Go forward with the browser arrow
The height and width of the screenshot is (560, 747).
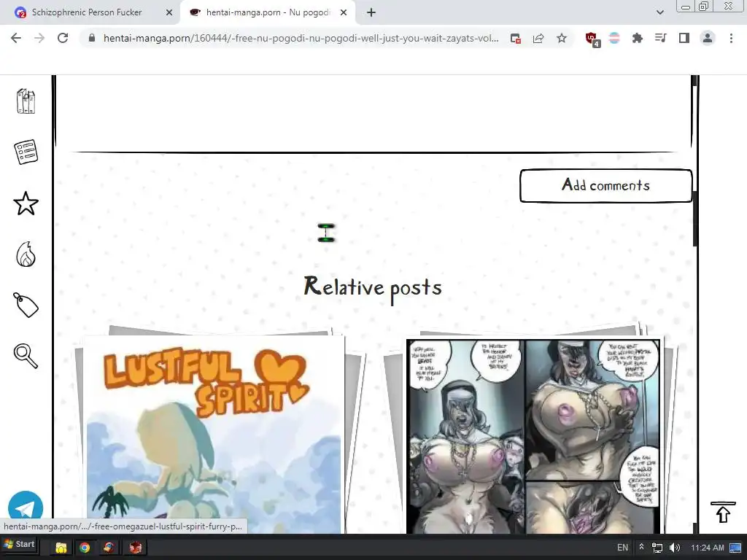[39, 38]
